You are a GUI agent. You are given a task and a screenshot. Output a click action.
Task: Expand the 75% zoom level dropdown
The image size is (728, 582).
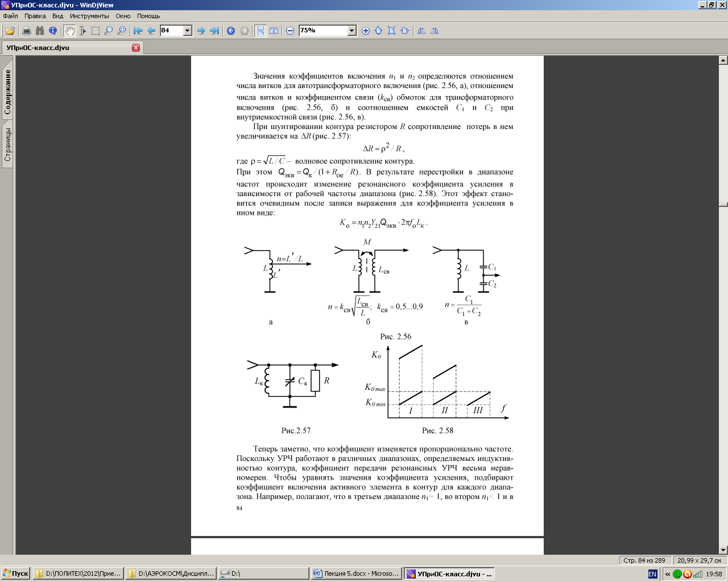(351, 31)
